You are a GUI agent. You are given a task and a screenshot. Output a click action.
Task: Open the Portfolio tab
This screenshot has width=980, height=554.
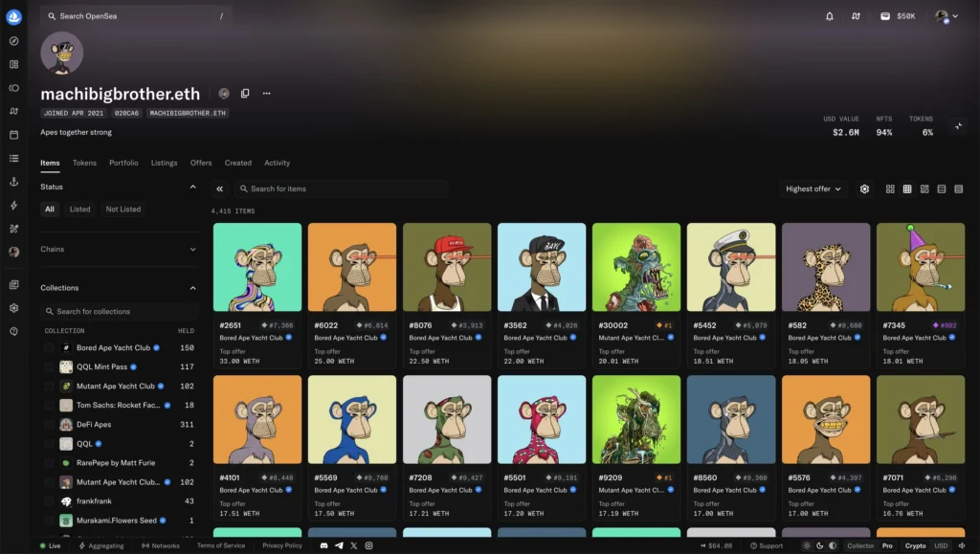pyautogui.click(x=123, y=163)
